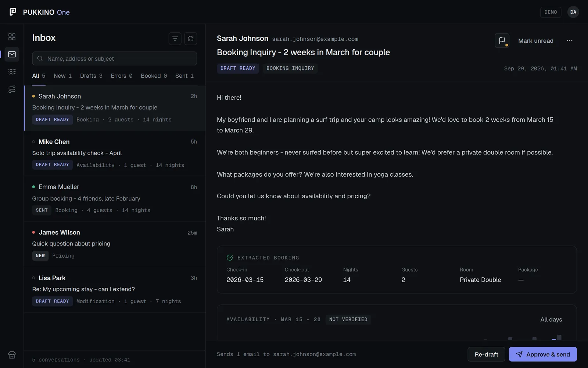588x368 pixels.
Task: Open the settings toggles icon in sidebar
Action: coord(12,89)
